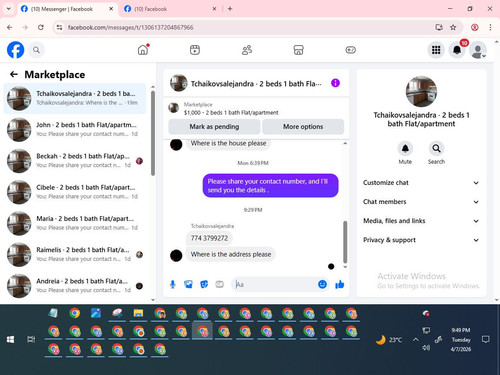
Task: Click Mark as pending button
Action: (214, 127)
